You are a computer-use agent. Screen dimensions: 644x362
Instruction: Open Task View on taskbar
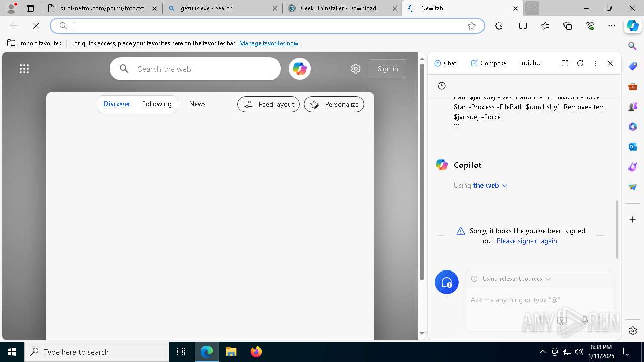(181, 352)
